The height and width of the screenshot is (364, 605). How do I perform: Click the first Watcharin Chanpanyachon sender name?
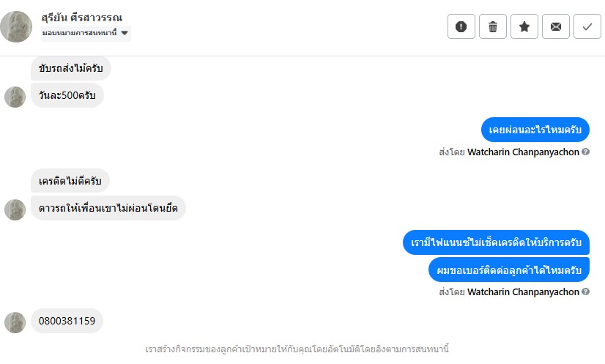tap(523, 152)
